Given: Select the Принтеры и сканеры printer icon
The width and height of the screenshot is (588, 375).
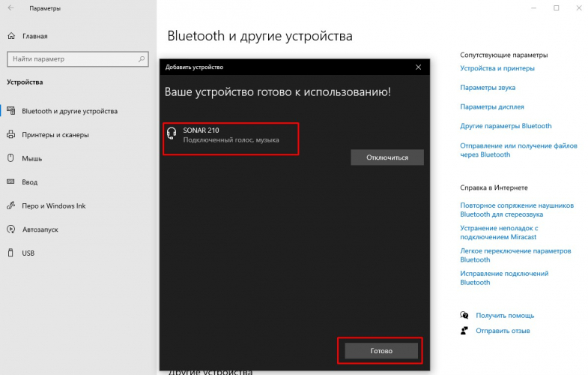Looking at the screenshot, I should tap(11, 134).
